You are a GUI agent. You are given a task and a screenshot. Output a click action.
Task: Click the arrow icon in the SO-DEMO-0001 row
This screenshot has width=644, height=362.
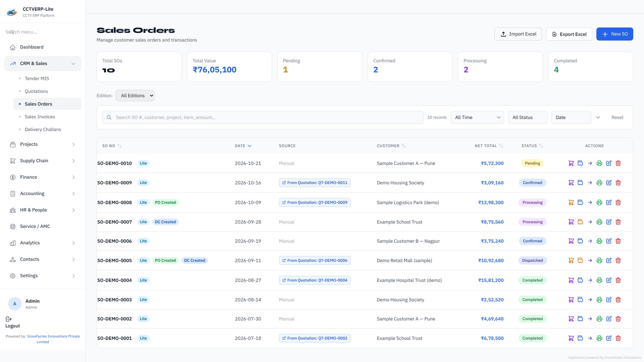[590, 338]
